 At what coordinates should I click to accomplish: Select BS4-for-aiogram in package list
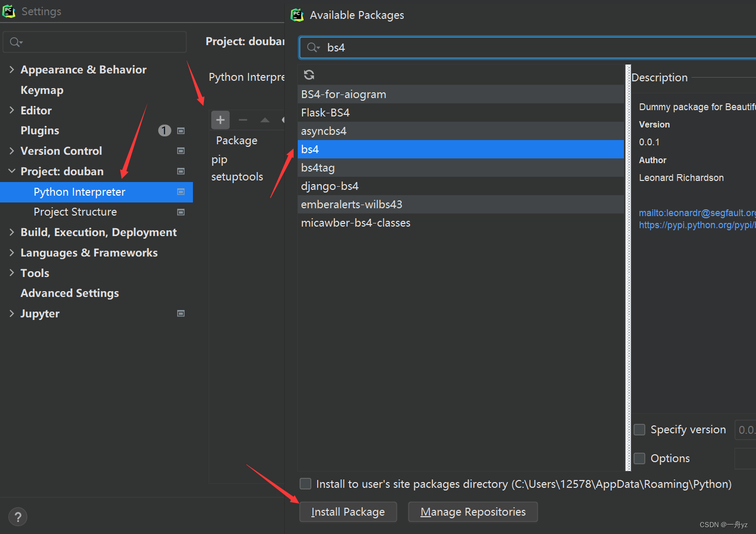tap(461, 94)
